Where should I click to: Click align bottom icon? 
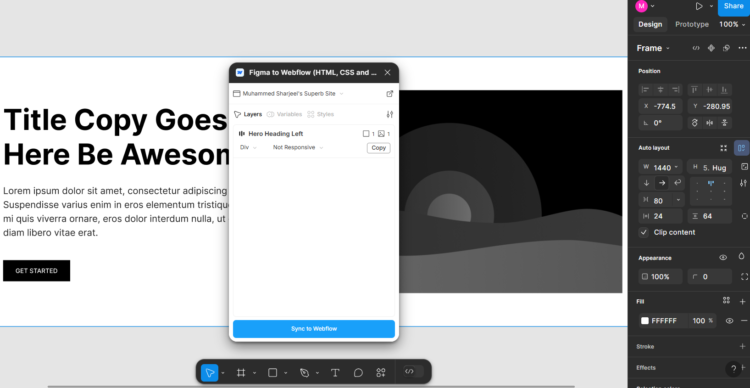tap(724, 89)
